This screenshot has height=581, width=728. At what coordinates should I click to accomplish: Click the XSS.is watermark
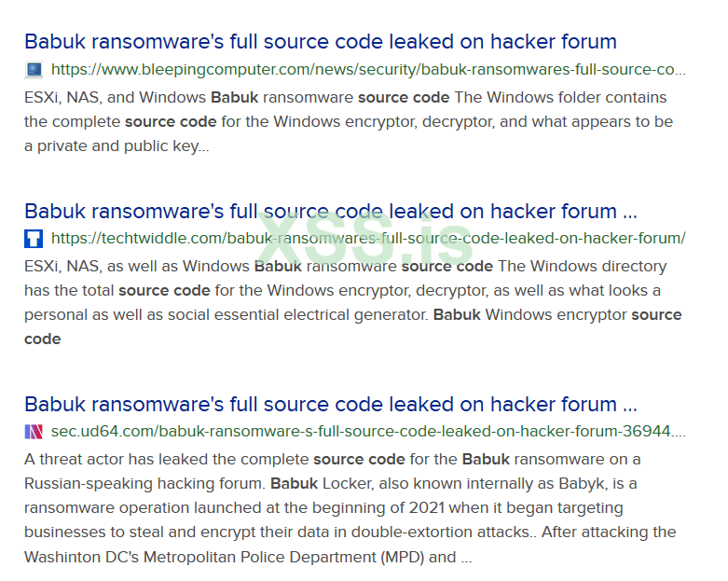(365, 240)
